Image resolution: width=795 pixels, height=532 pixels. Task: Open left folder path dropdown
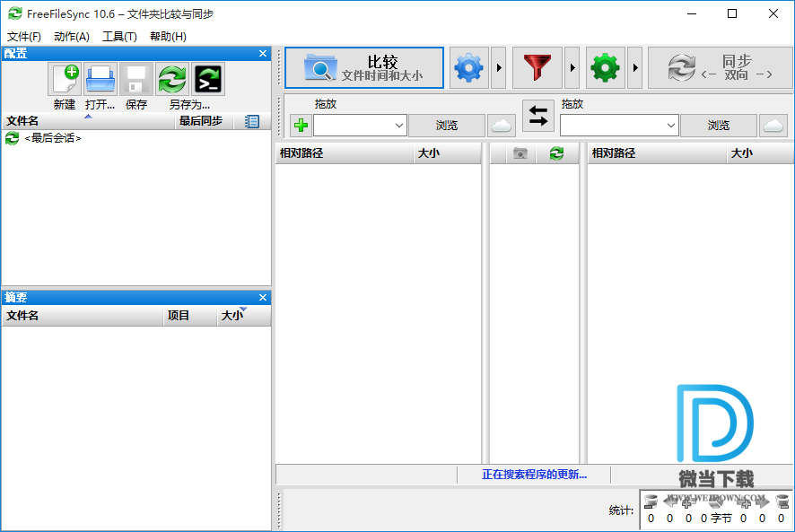click(399, 126)
